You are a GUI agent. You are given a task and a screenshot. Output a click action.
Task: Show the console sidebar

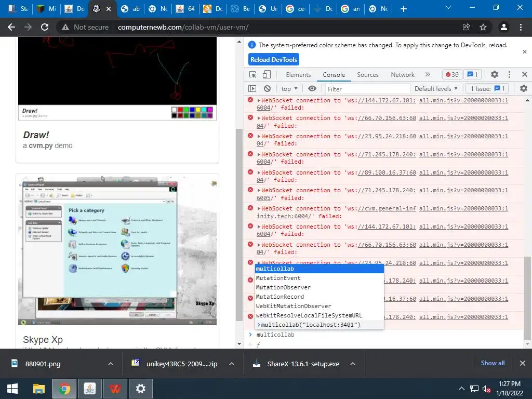pos(252,88)
